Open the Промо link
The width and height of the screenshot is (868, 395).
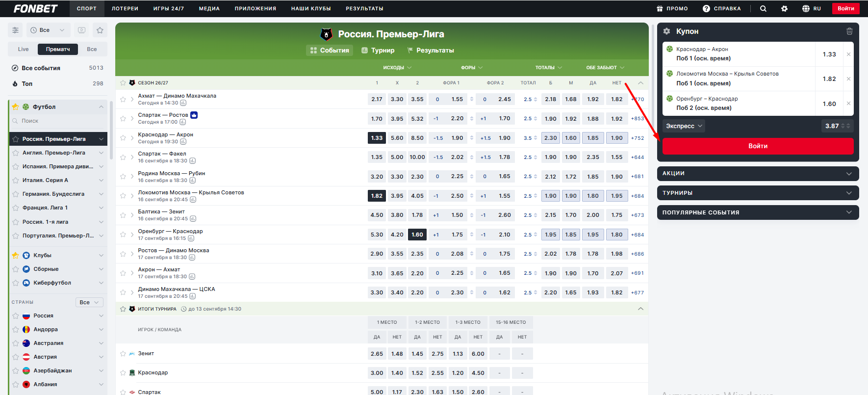tap(672, 8)
